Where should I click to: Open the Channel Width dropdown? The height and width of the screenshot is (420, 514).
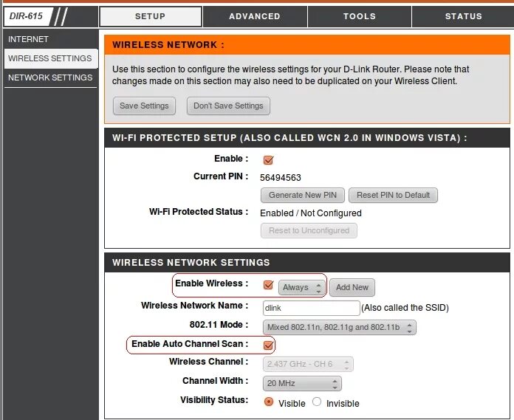coord(302,383)
